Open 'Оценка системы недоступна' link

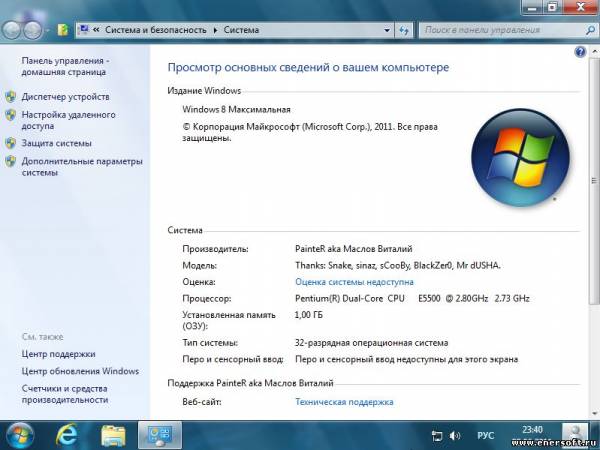coord(354,282)
